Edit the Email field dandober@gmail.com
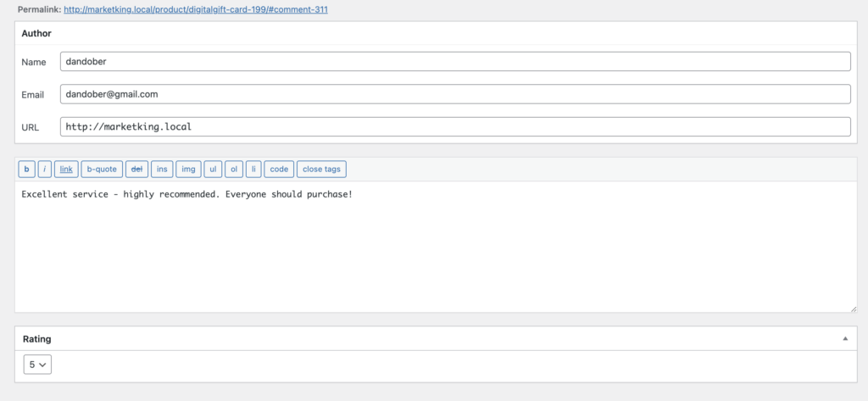The width and height of the screenshot is (868, 401). [x=455, y=94]
